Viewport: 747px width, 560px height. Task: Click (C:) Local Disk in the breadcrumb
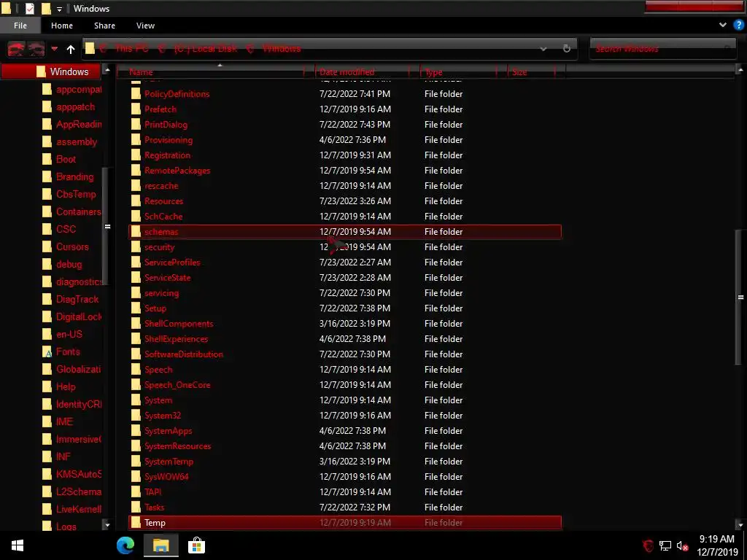[205, 49]
